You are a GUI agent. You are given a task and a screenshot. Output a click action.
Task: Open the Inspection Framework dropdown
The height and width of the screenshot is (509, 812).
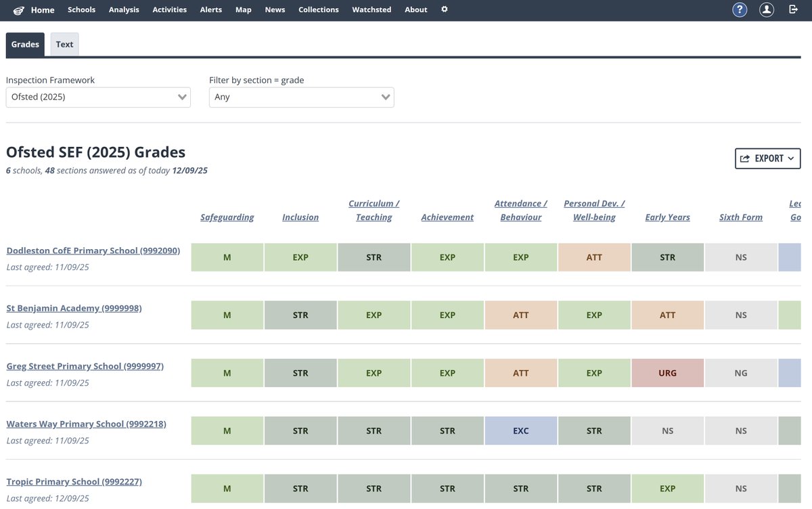[98, 97]
